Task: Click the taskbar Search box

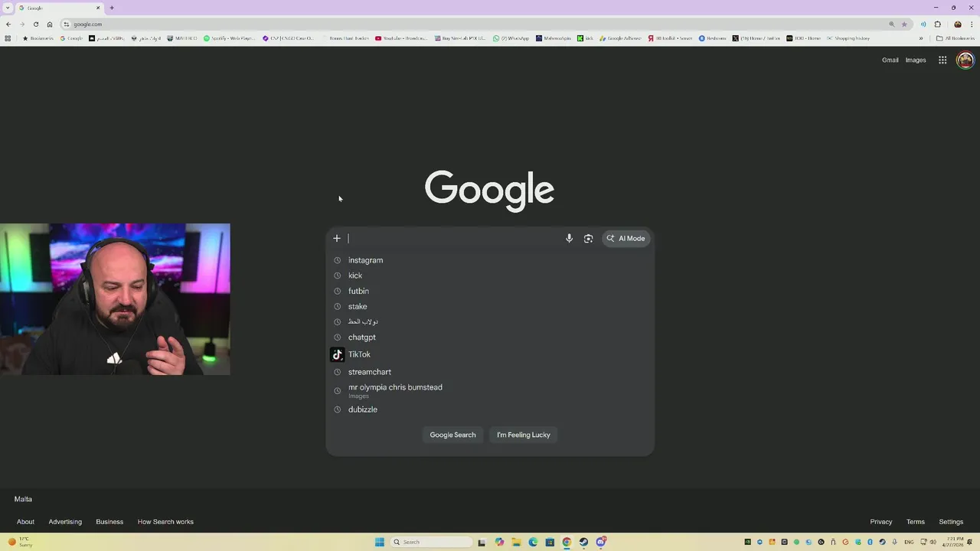Action: click(432, 542)
